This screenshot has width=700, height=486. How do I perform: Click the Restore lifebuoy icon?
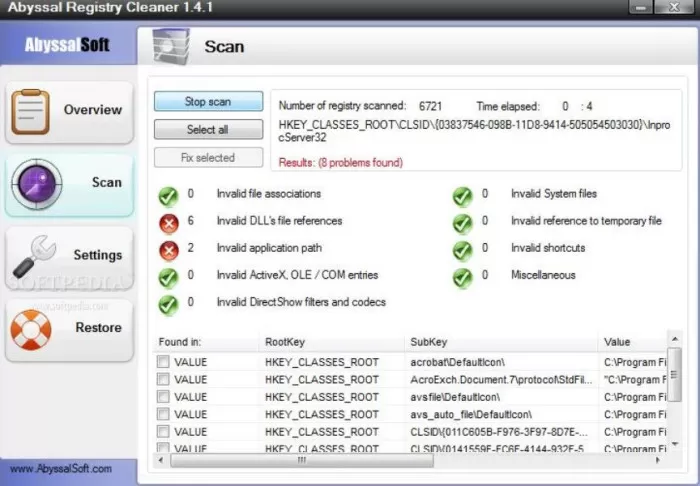pos(30,330)
